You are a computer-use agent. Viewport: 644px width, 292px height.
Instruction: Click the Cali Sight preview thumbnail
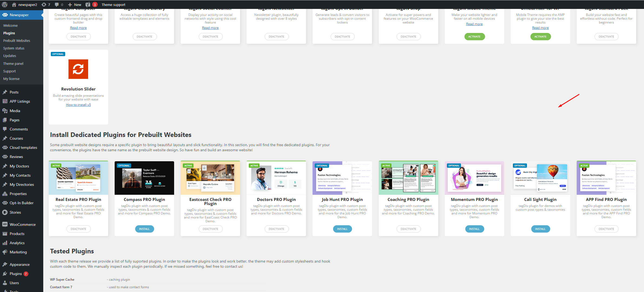pos(540,178)
